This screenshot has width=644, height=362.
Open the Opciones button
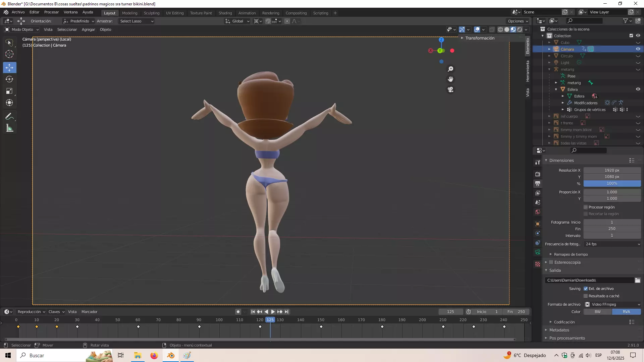pos(518,21)
